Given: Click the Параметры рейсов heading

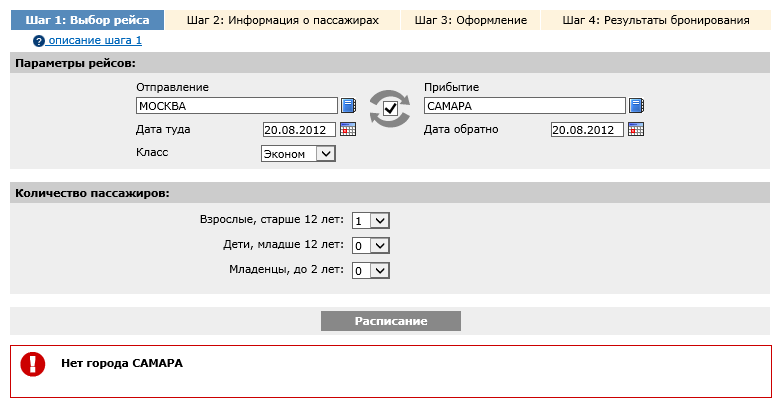Looking at the screenshot, I should pyautogui.click(x=75, y=63).
